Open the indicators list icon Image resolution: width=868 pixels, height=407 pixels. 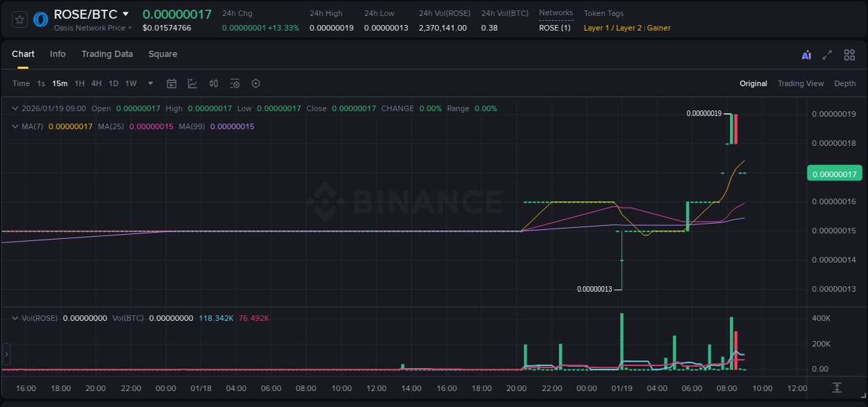[x=235, y=83]
